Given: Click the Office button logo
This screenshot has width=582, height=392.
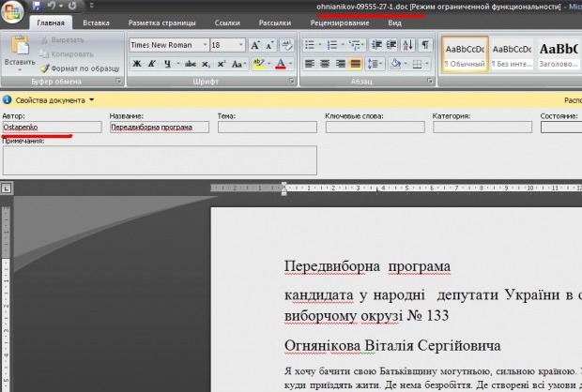Looking at the screenshot, I should click(13, 11).
